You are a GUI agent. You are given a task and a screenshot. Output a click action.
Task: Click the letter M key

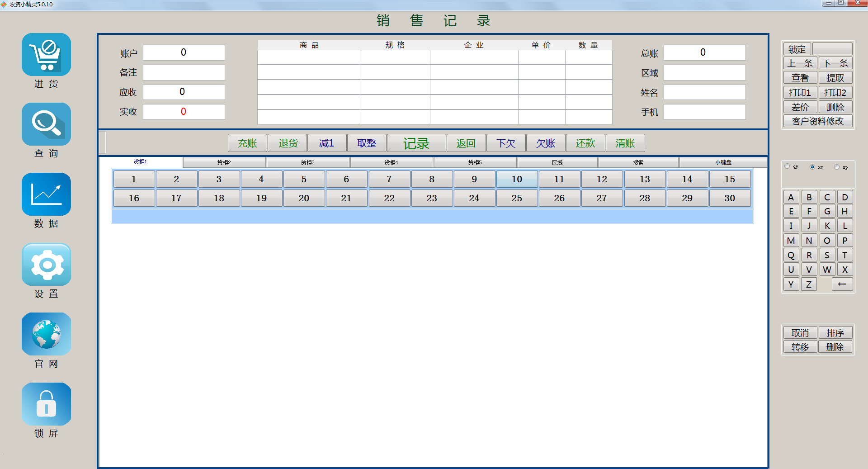[791, 241]
